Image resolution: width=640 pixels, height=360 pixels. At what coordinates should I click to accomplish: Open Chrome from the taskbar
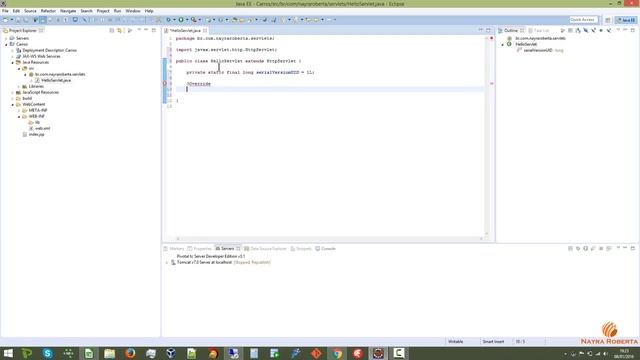pyautogui.click(x=337, y=353)
